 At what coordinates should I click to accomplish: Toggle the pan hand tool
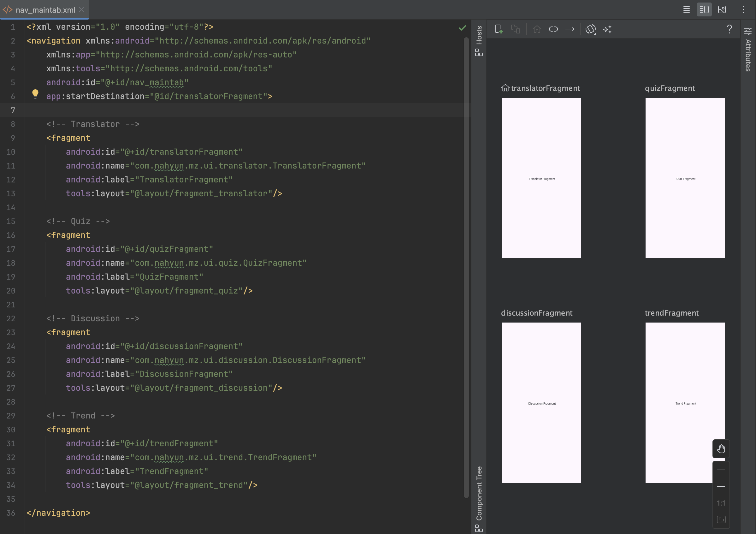721,449
